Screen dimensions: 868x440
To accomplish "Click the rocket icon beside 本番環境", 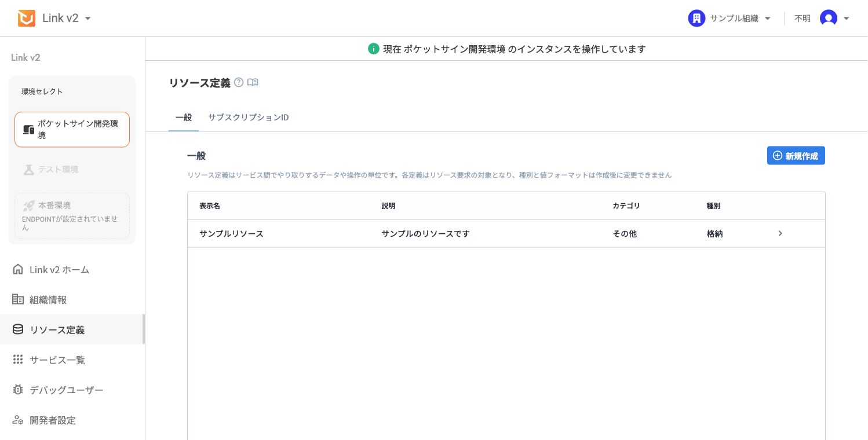I will click(x=28, y=206).
